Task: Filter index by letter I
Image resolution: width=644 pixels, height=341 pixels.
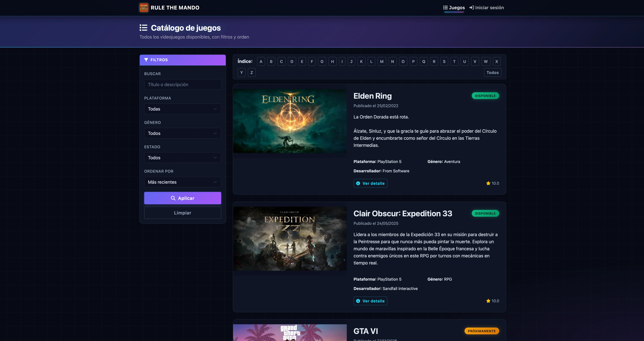Action: 342,62
